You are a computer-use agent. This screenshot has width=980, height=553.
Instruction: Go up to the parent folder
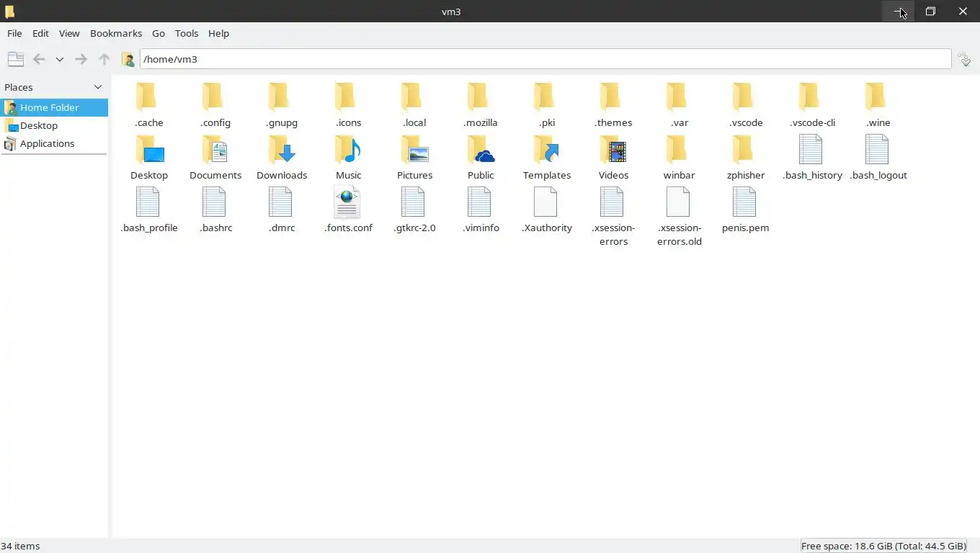[x=104, y=59]
